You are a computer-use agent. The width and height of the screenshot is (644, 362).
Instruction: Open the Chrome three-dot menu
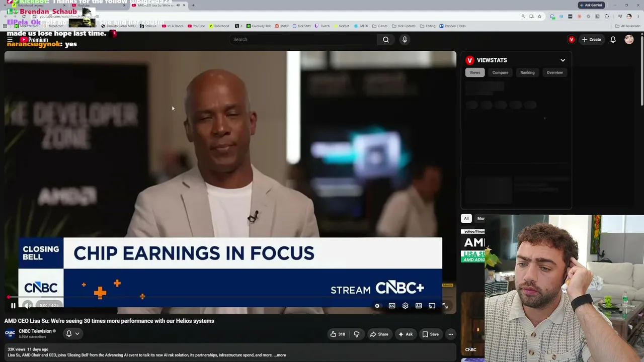coord(638,16)
